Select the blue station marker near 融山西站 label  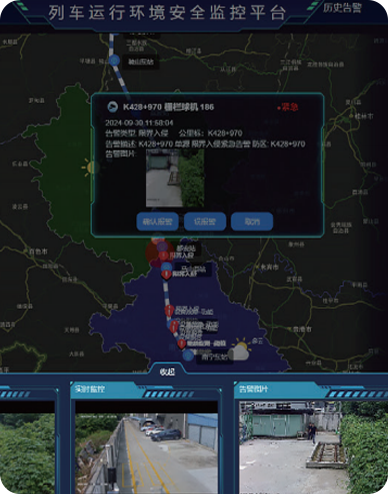pyautogui.click(x=114, y=61)
